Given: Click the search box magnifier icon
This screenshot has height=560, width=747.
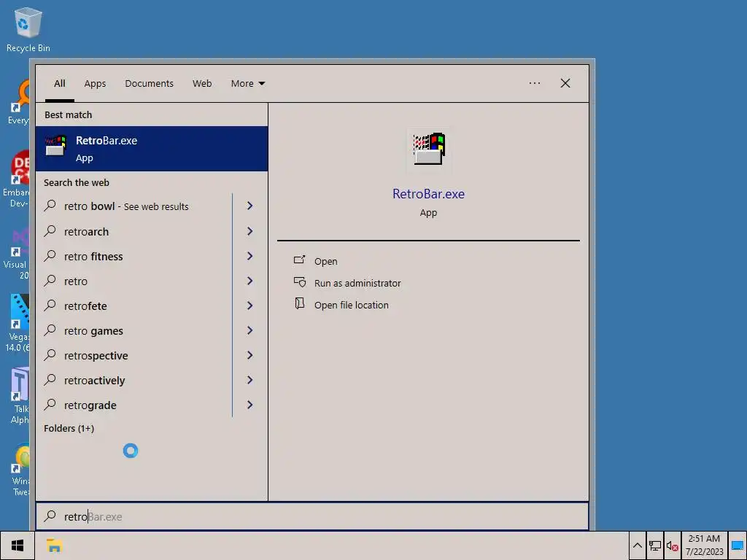Looking at the screenshot, I should pyautogui.click(x=50, y=516).
